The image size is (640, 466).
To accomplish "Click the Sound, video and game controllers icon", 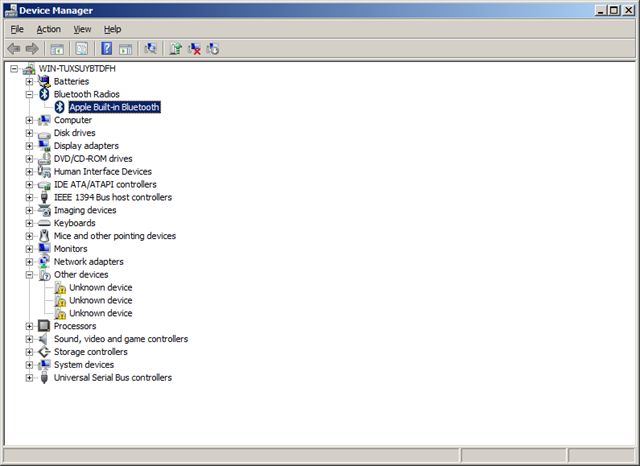I will tap(43, 339).
